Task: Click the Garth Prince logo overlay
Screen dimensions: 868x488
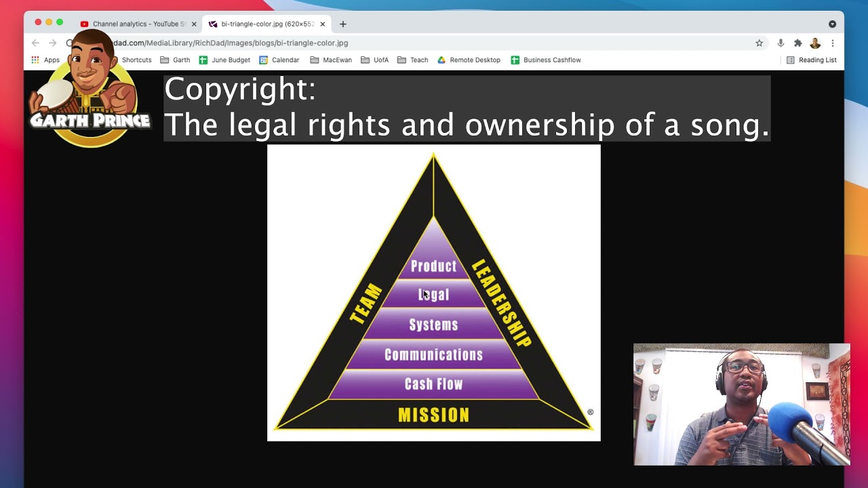Action: [90, 89]
